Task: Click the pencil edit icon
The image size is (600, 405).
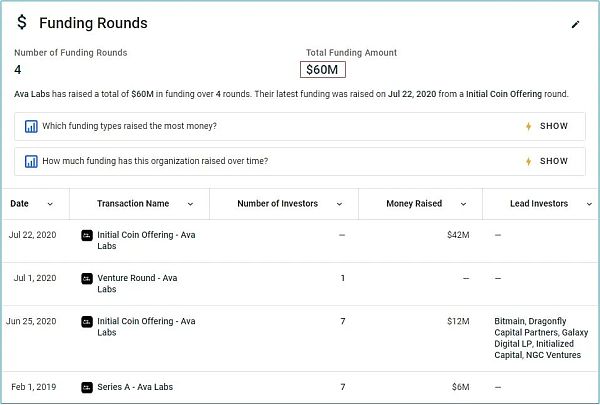Action: pyautogui.click(x=575, y=24)
